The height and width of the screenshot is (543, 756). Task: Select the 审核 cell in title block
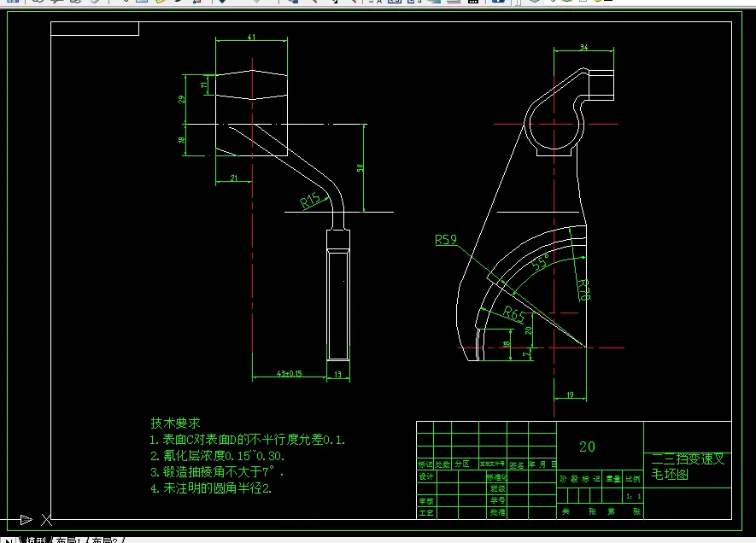click(x=425, y=501)
